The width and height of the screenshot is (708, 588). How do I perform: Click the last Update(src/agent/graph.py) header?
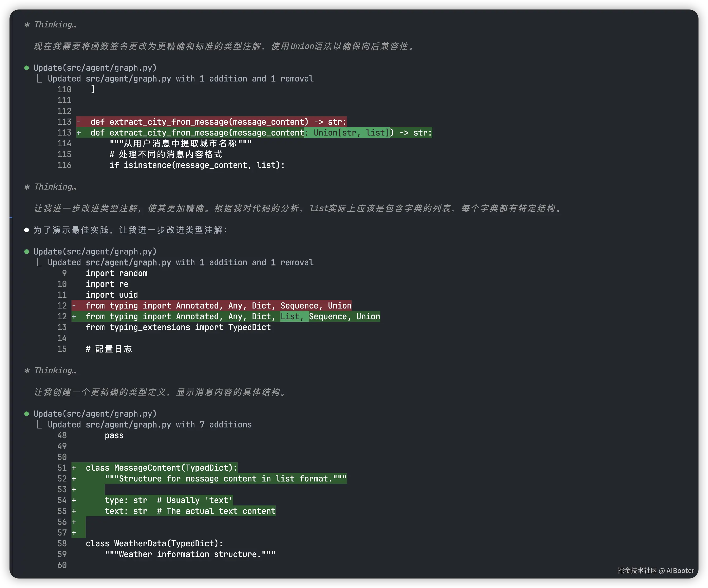coord(95,414)
